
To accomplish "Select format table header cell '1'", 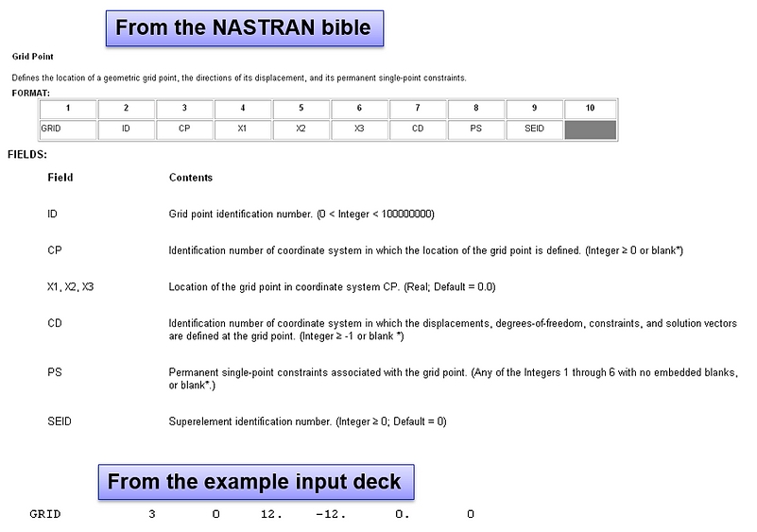I will click(x=68, y=109).
